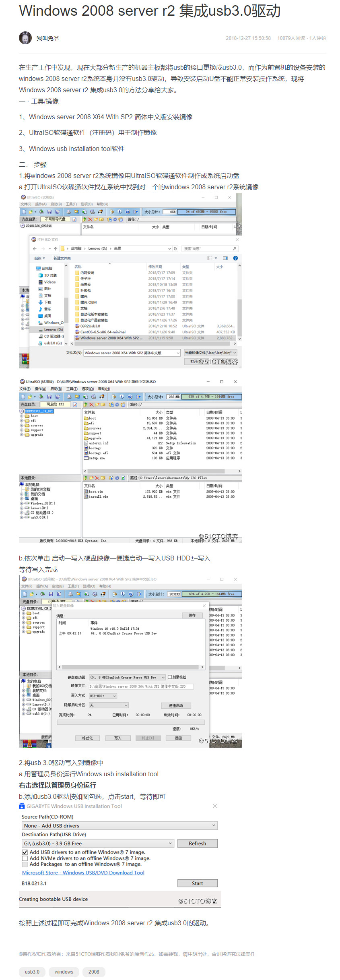Open 帮助(H) menu in UltraISO window listing setup.exe
340x980 pixels.
click(x=104, y=389)
